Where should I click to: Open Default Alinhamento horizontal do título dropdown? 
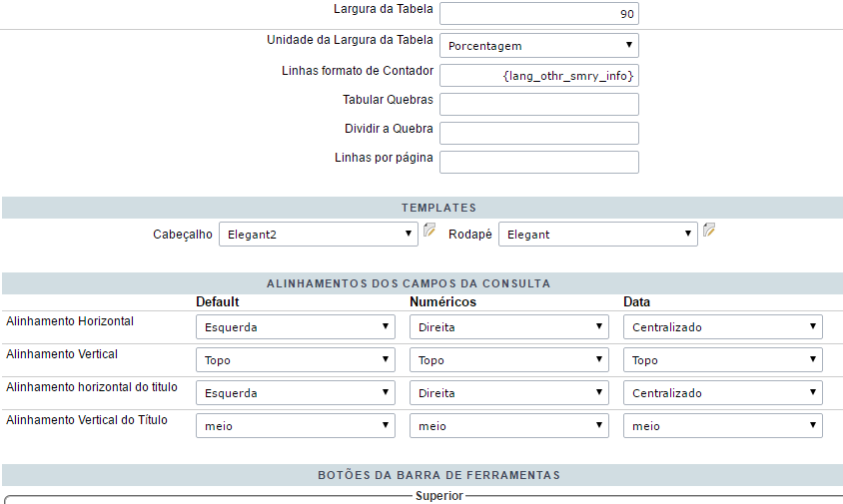296,393
